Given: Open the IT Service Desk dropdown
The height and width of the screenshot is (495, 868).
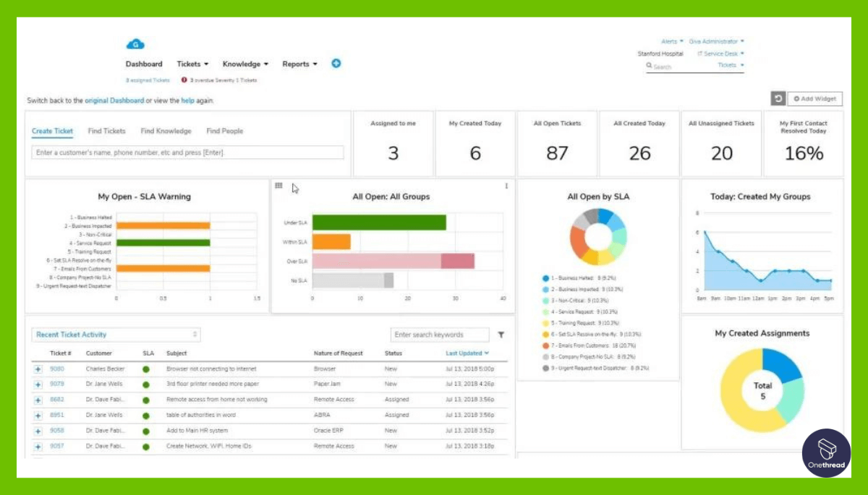Looking at the screenshot, I should [718, 52].
